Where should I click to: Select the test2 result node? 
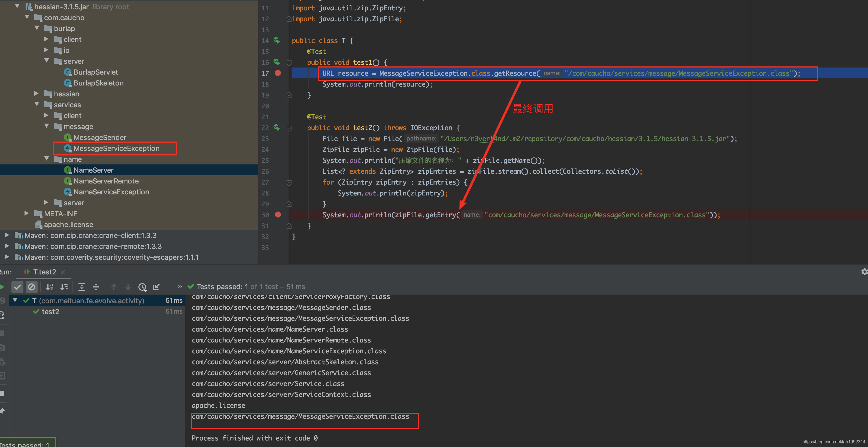[50, 312]
